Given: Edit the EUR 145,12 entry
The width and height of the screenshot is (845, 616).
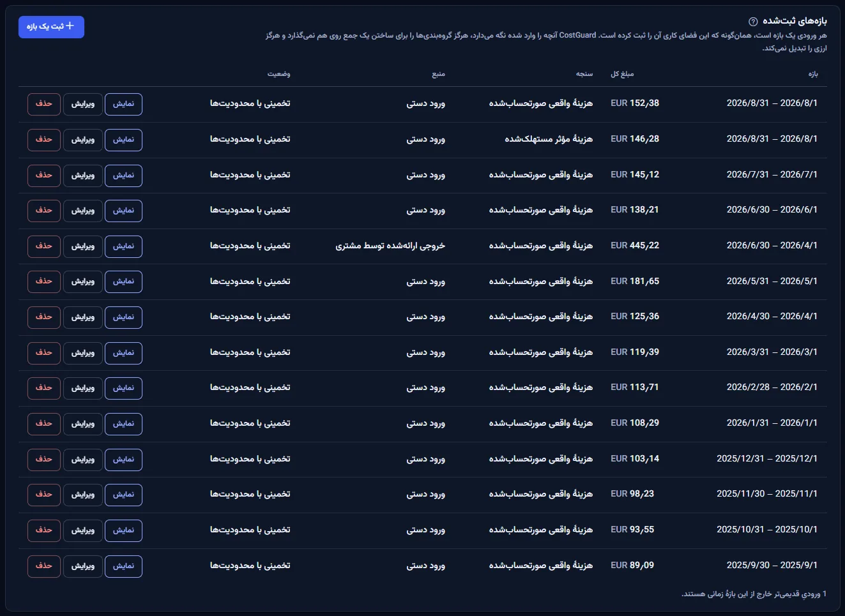Looking at the screenshot, I should coord(83,176).
